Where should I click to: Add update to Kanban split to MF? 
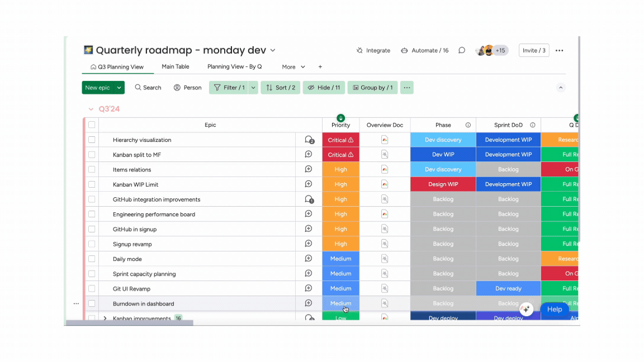(x=309, y=154)
